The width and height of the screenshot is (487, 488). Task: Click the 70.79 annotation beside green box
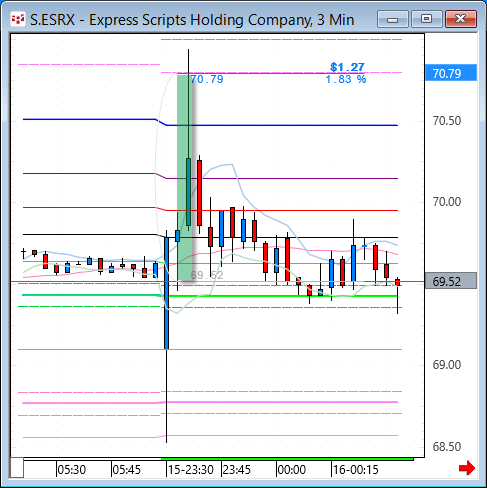tap(207, 79)
